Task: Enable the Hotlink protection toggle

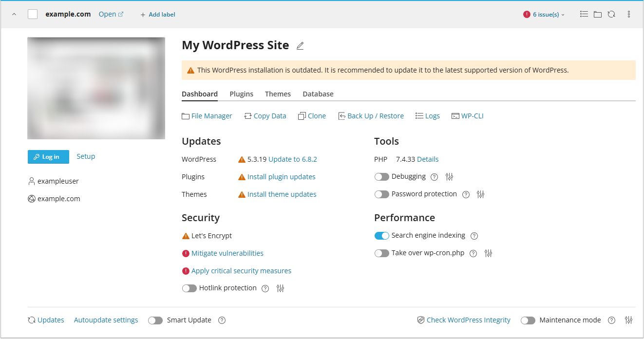Action: click(189, 288)
